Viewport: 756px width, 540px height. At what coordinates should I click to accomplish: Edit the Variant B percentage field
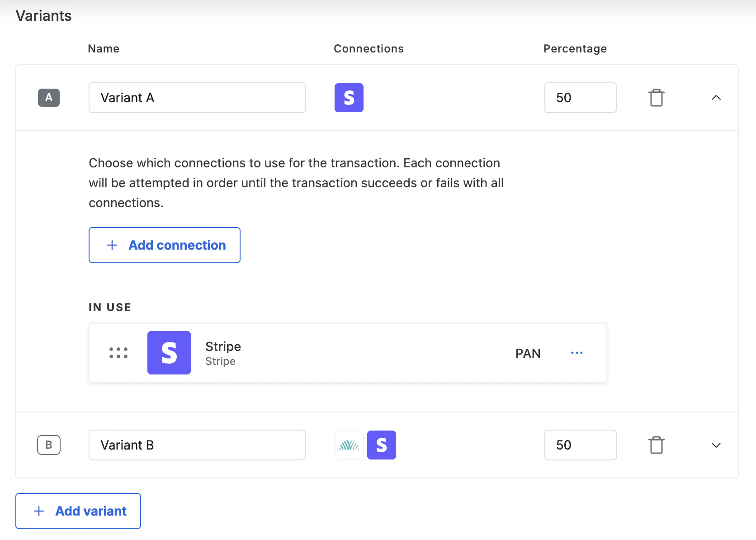pos(581,445)
